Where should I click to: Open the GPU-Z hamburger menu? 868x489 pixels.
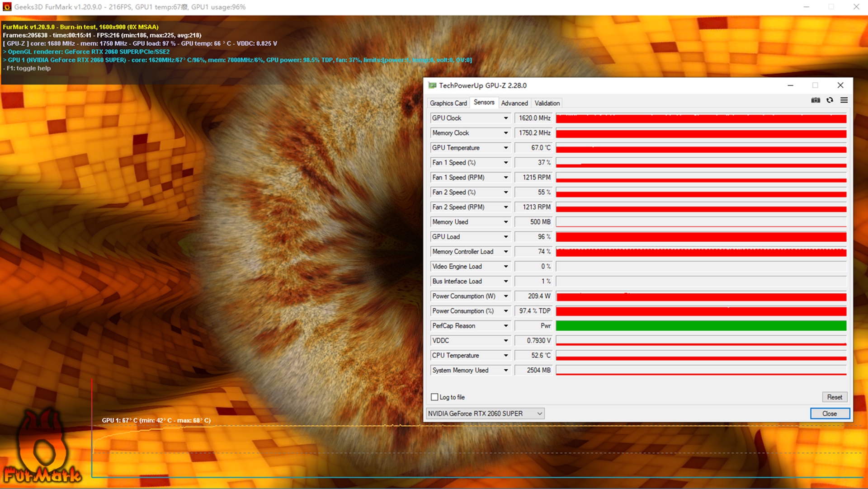[844, 100]
